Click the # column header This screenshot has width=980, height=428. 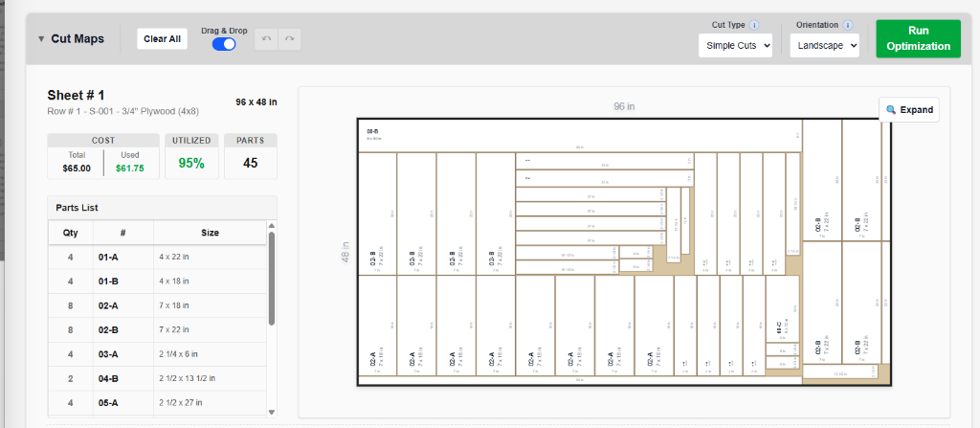123,233
